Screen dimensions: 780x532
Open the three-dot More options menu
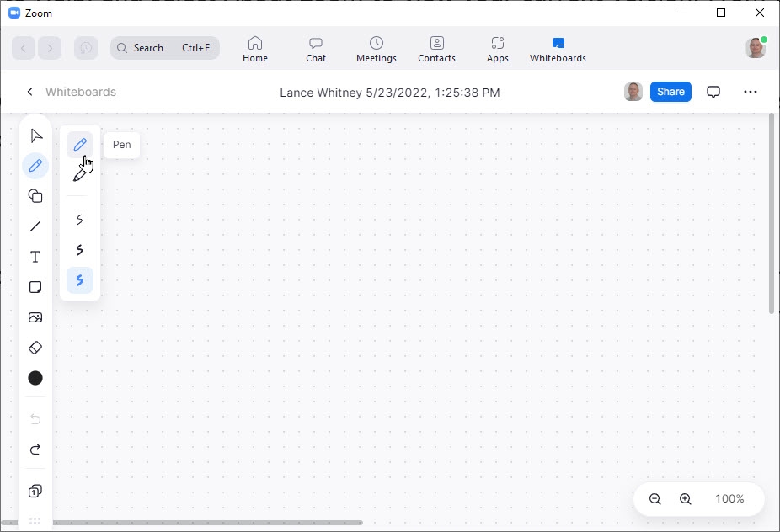tap(751, 92)
